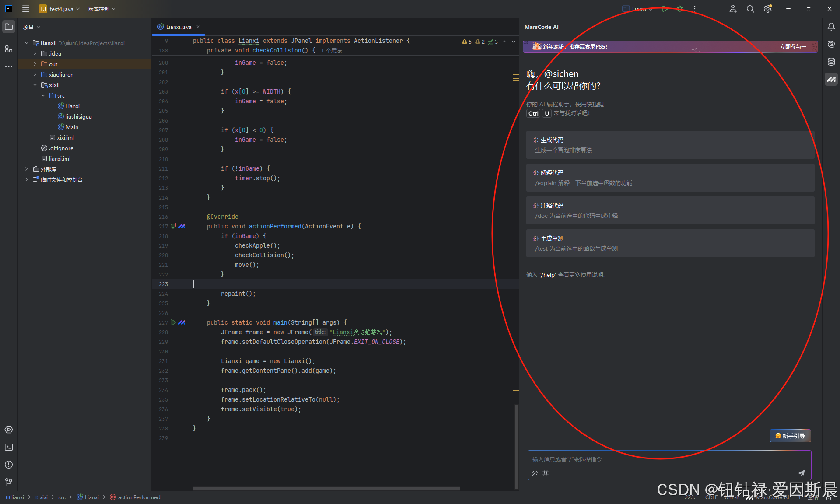The image size is (840, 504).
Task: Toggle the Project tool window folder icon
Action: coord(9,27)
